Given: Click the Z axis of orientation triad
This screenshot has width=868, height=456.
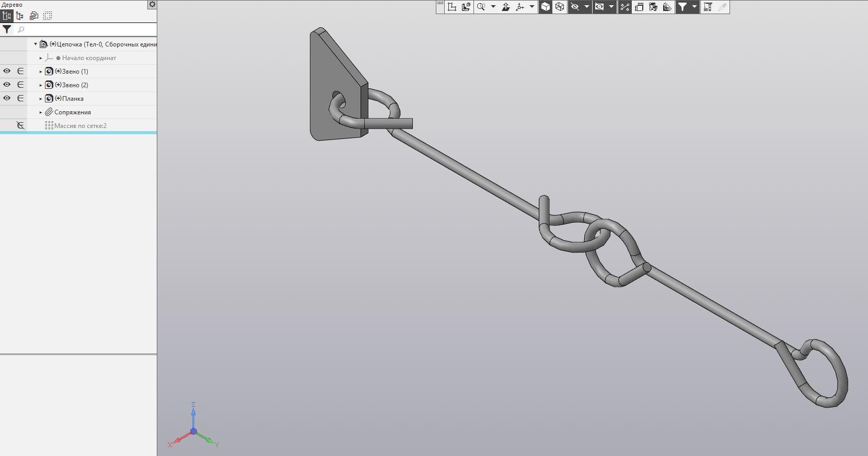Looking at the screenshot, I should [193, 413].
